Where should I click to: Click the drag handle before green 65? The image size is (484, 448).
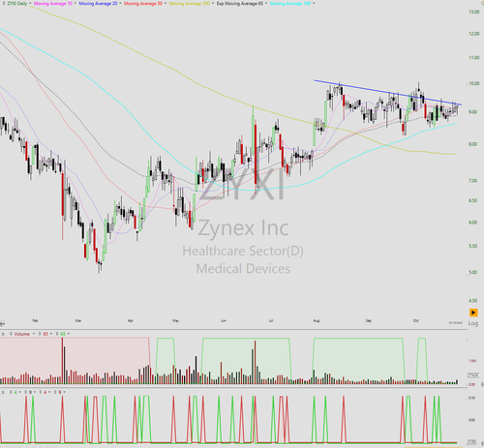click(57, 334)
